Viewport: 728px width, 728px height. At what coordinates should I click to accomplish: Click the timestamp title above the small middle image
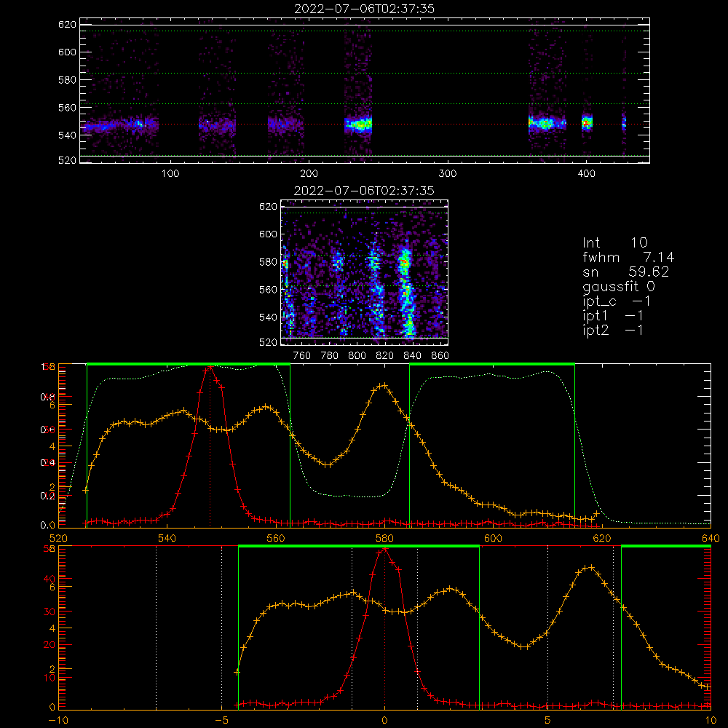[x=364, y=191]
